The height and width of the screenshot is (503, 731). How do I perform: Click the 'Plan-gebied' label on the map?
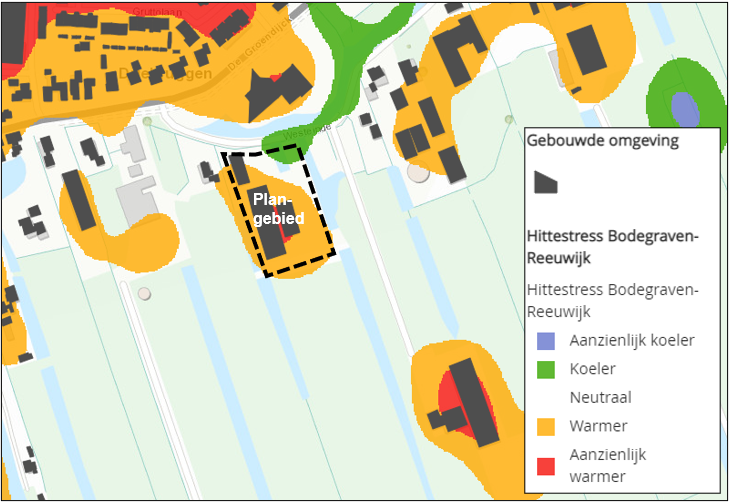coord(279,209)
